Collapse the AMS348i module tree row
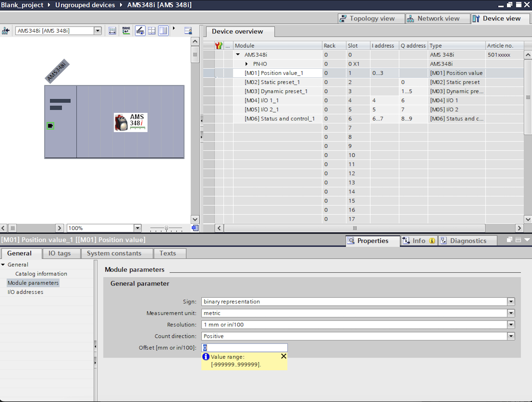 238,54
